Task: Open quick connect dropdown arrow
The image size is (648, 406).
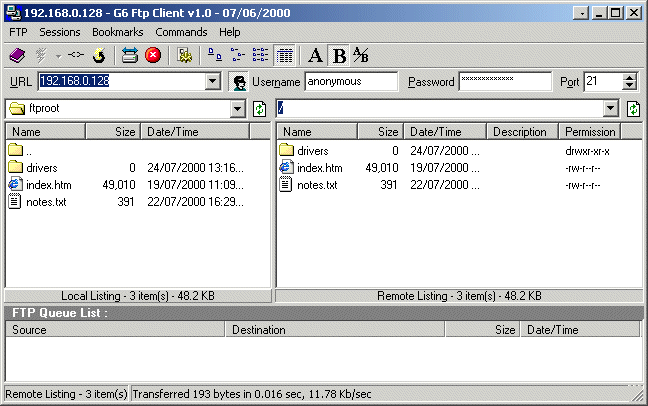Action: [x=58, y=55]
